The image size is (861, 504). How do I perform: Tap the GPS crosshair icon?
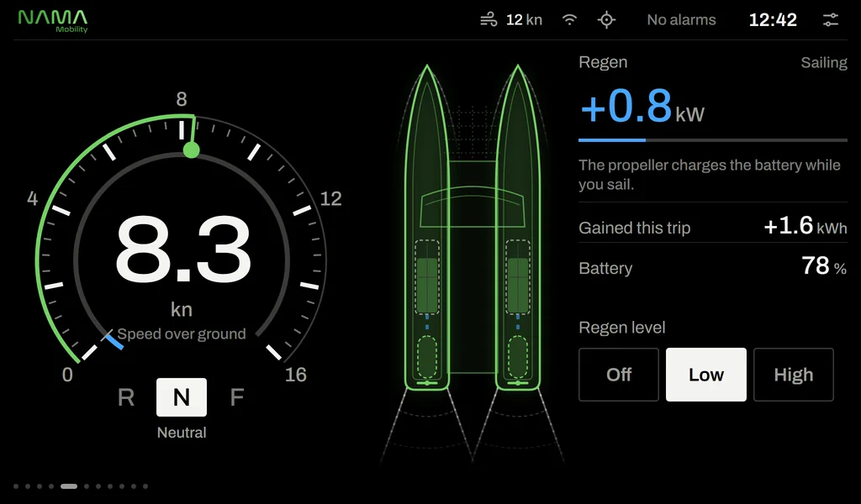[x=606, y=20]
